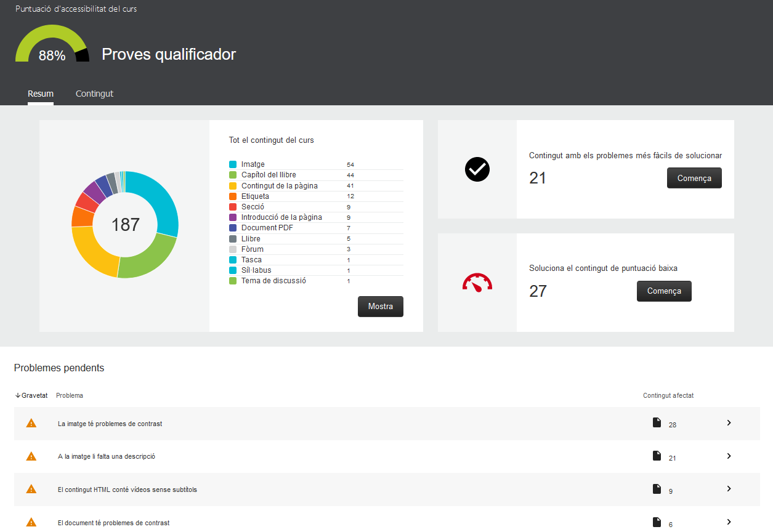
Task: Click document icon next to count 21
Action: point(657,456)
